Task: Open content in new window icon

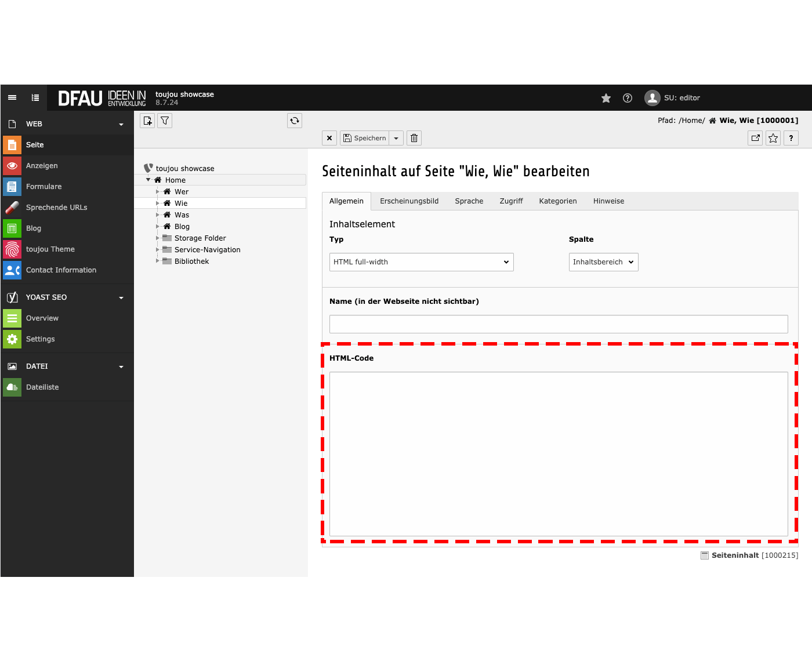Action: tap(755, 138)
